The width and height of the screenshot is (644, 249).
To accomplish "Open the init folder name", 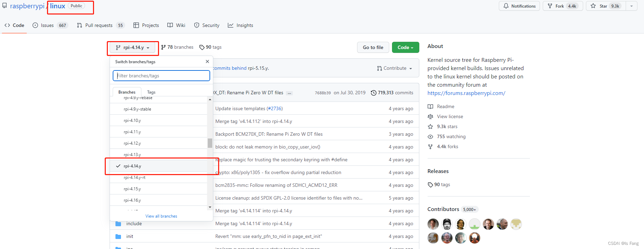I will click(x=130, y=237).
